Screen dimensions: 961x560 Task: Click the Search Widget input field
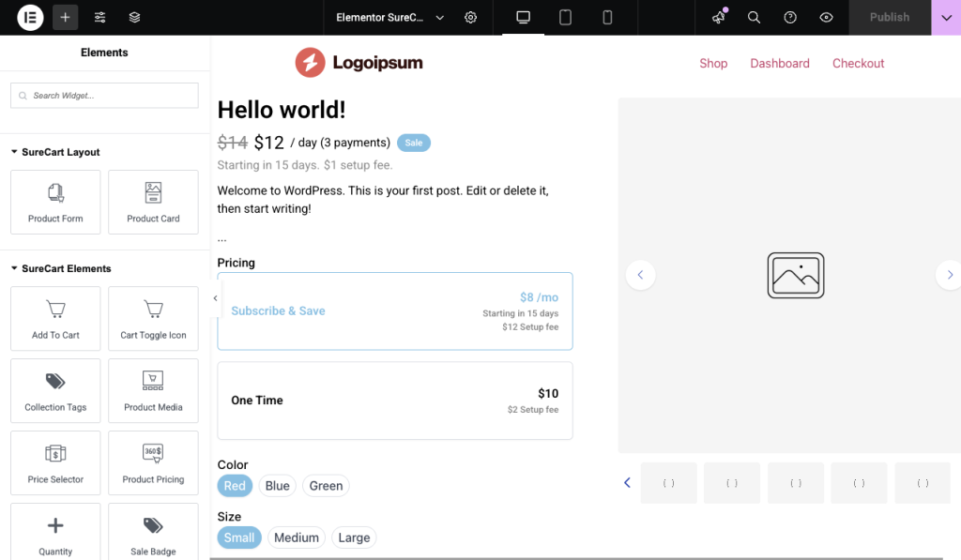tap(104, 96)
